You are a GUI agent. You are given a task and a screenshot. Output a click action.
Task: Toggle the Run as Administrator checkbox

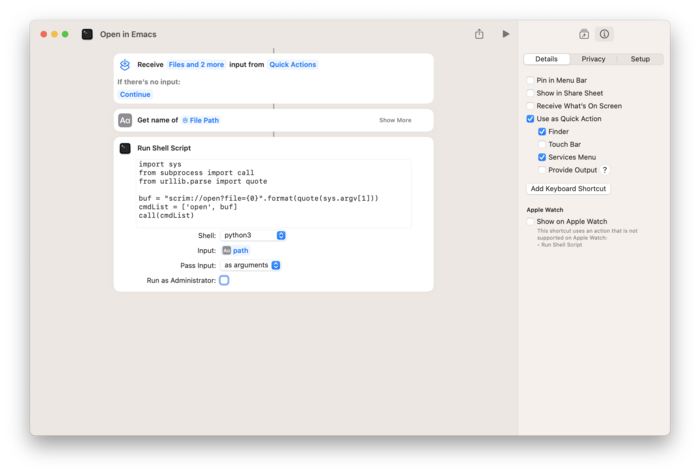(224, 280)
